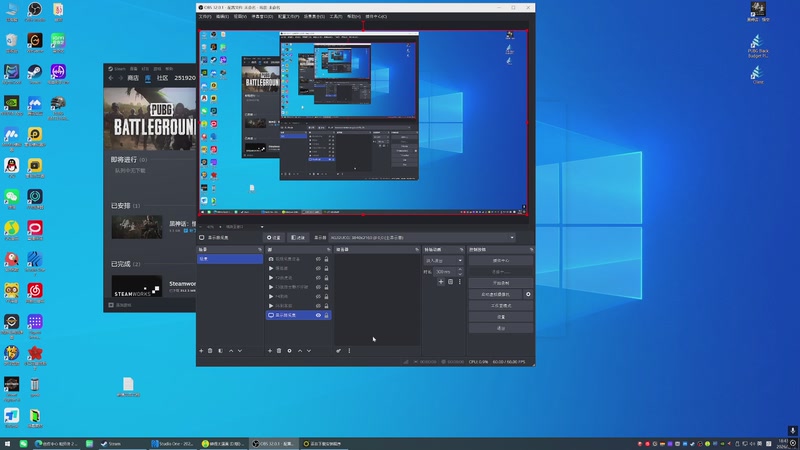Increase transition duration with the spinner arrow
800x450 pixels.
pos(460,269)
